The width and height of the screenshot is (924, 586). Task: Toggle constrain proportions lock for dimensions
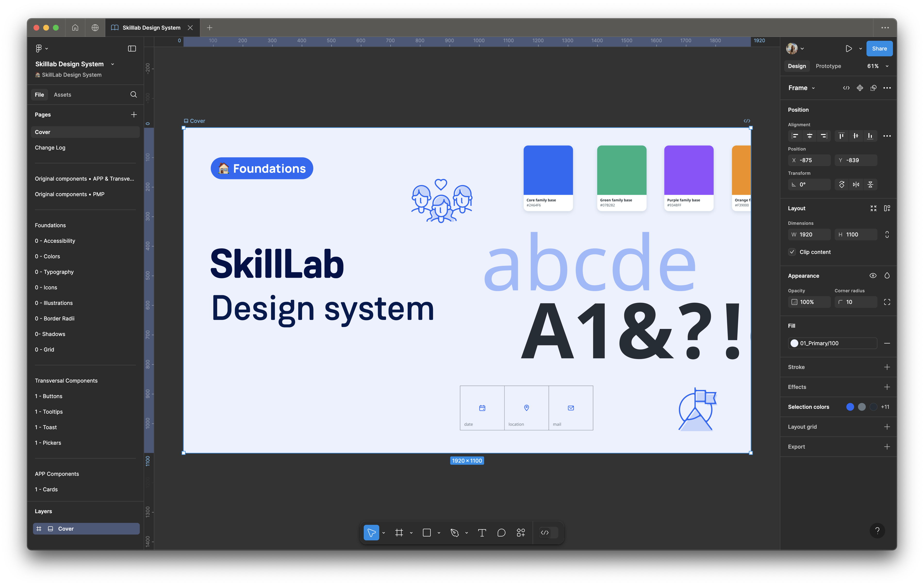tap(887, 234)
